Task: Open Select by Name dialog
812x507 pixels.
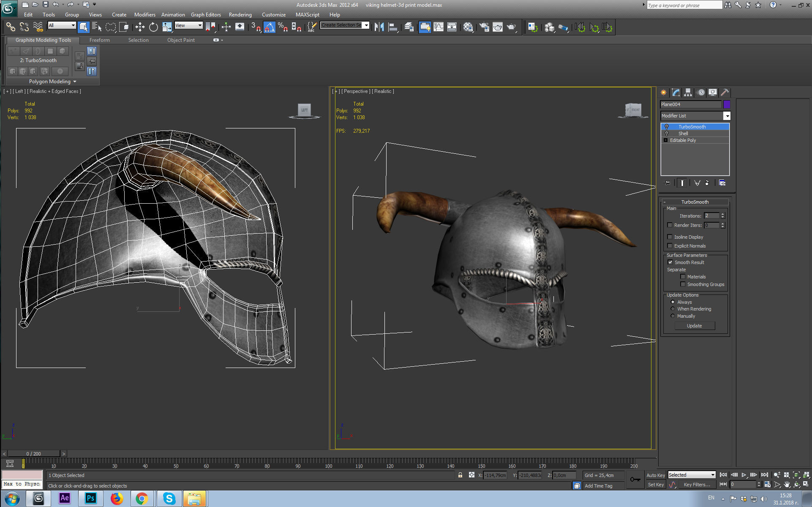Action: click(97, 27)
